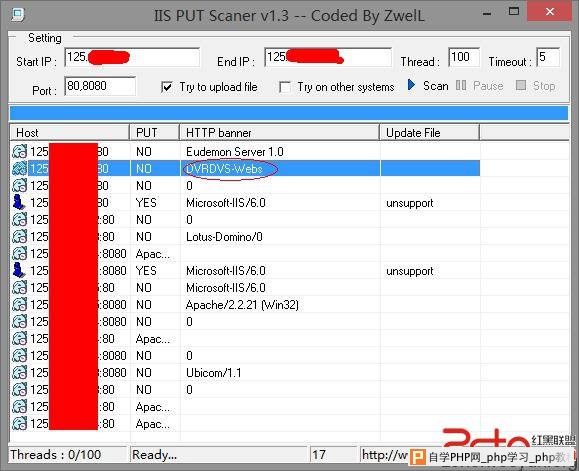Click the Thread count field
The width and height of the screenshot is (579, 471).
click(464, 57)
